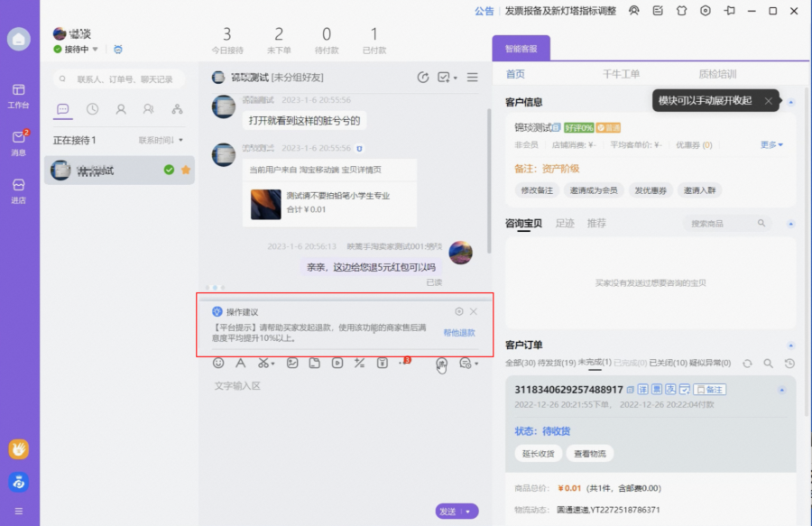Viewport: 812px width, 526px height.
Task: Switch to the 推荐 tab
Action: click(596, 223)
